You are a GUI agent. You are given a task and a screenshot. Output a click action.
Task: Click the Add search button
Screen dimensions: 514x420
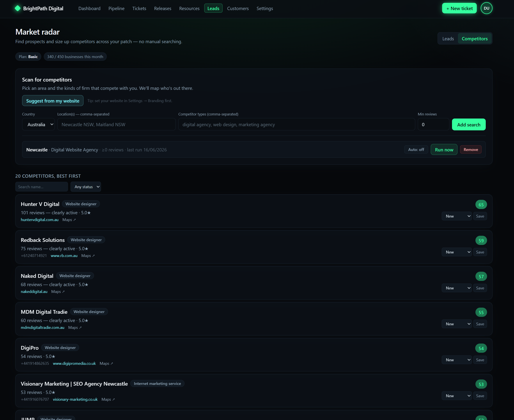pyautogui.click(x=468, y=125)
